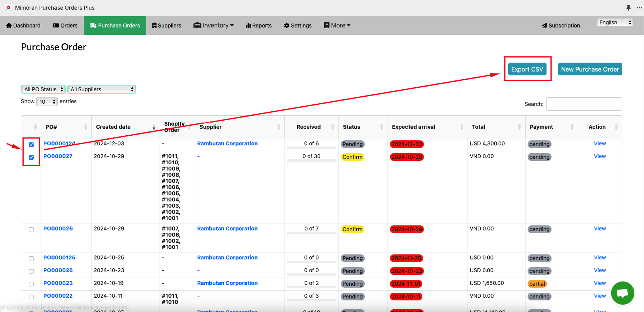Image resolution: width=644 pixels, height=312 pixels.
Task: Open Rambutan Corporation supplier in PO0000124 row
Action: coord(227,143)
